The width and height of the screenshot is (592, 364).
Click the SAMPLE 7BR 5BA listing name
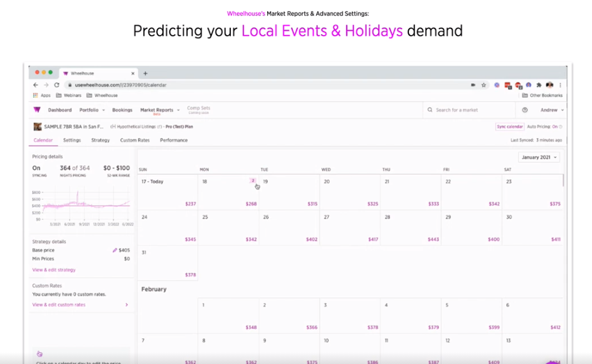pyautogui.click(x=73, y=127)
